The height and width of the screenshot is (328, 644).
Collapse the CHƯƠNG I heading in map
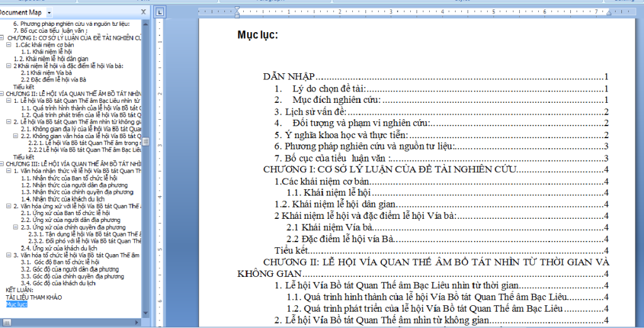click(3, 38)
